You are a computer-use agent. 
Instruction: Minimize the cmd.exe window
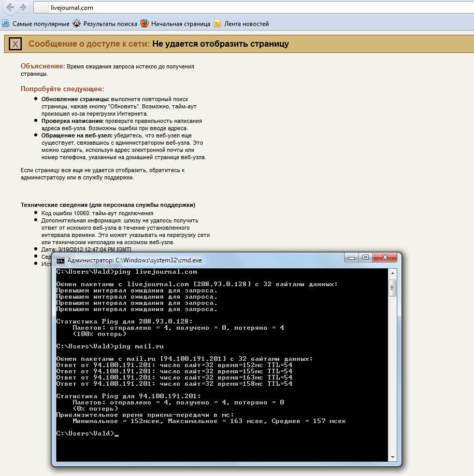click(352, 258)
